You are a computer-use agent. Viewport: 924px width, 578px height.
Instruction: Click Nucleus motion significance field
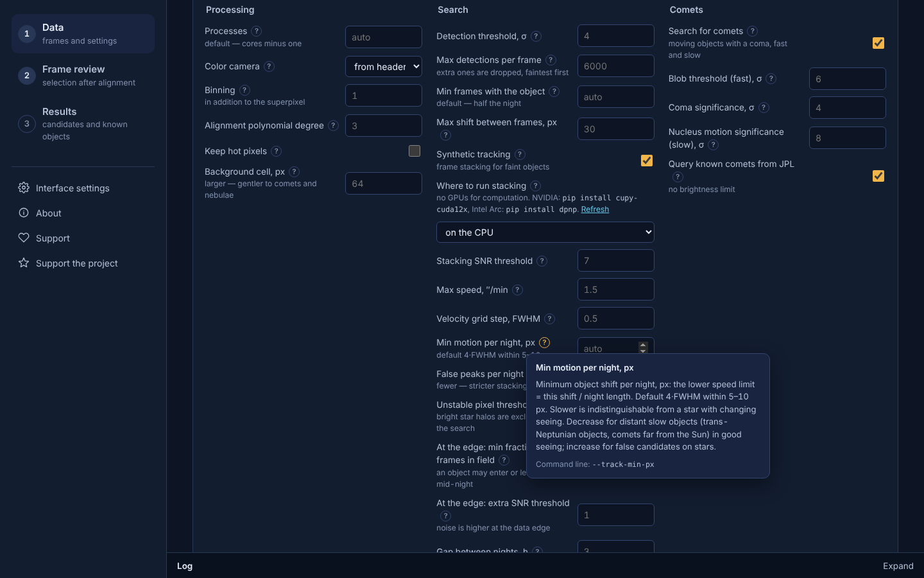tap(848, 137)
